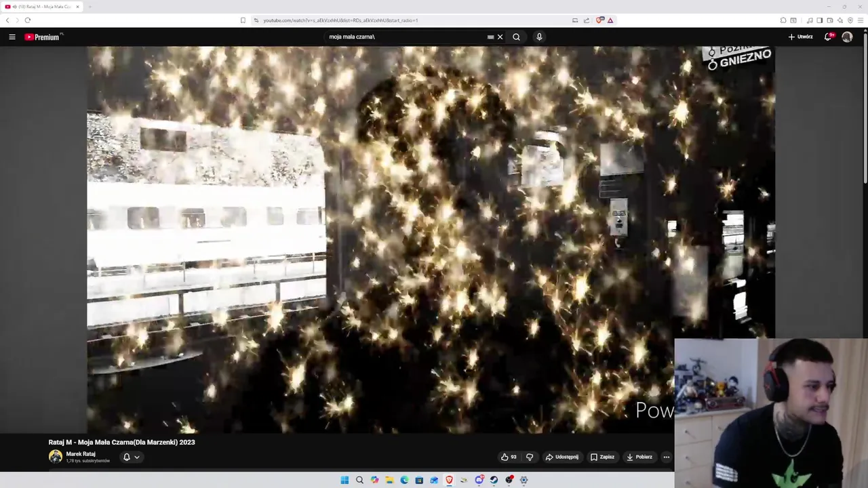This screenshot has width=868, height=488.
Task: Like the video (93 likes)
Action: tap(509, 457)
